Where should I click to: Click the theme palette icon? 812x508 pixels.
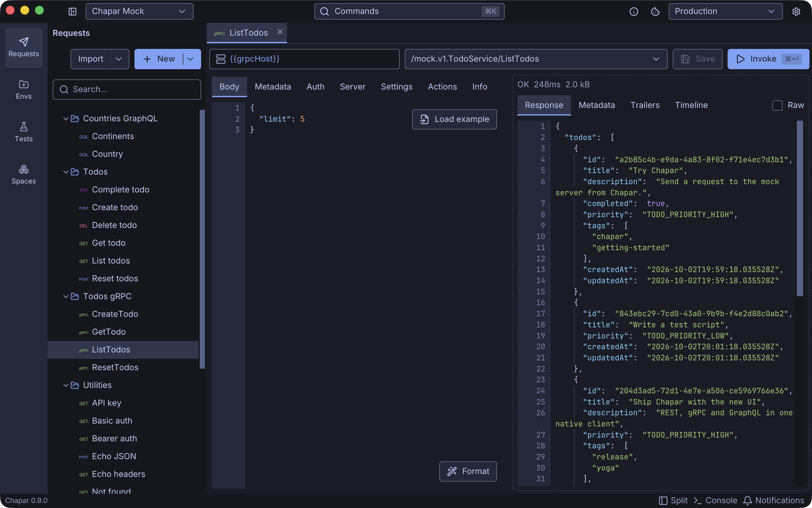(655, 11)
